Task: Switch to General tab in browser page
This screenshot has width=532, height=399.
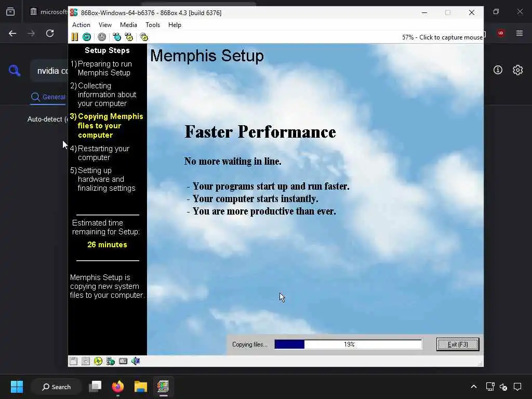Action: [x=48, y=97]
